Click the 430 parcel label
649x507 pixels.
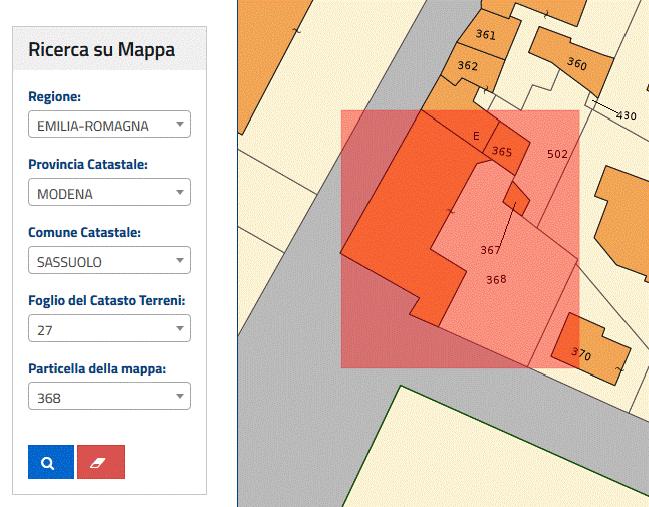[625, 116]
